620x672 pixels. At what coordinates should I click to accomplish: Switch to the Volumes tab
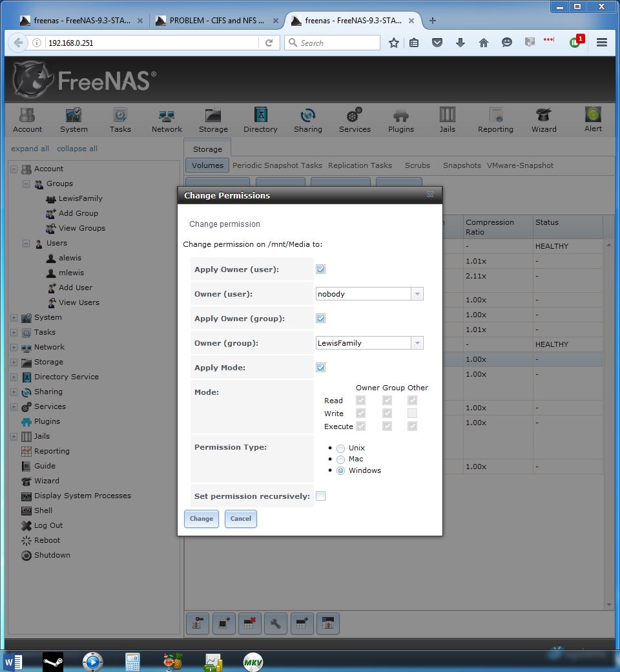[207, 165]
